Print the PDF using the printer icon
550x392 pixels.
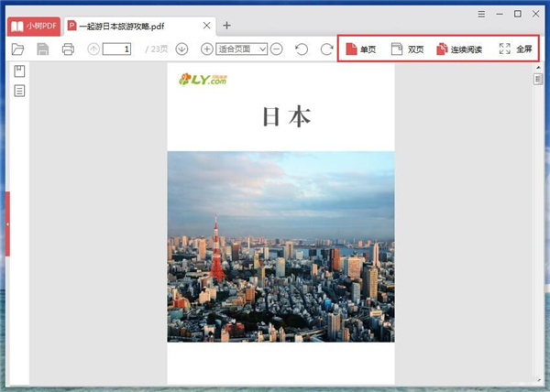tap(68, 49)
